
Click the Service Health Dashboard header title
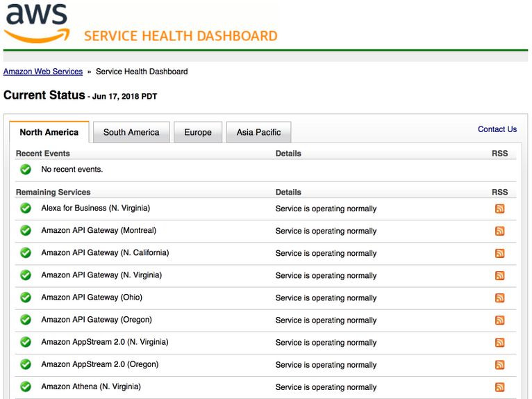click(x=181, y=36)
